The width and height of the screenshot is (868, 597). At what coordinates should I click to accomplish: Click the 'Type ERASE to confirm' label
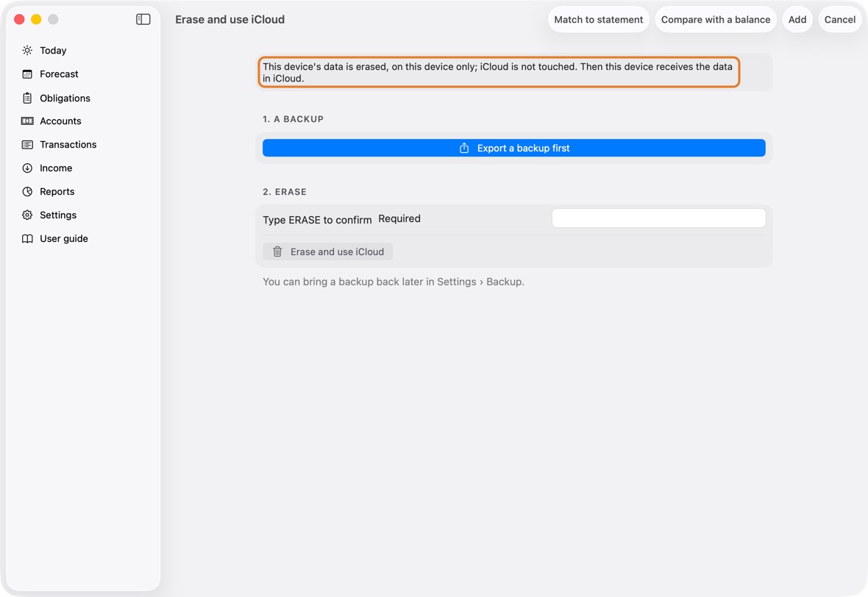[x=317, y=220]
